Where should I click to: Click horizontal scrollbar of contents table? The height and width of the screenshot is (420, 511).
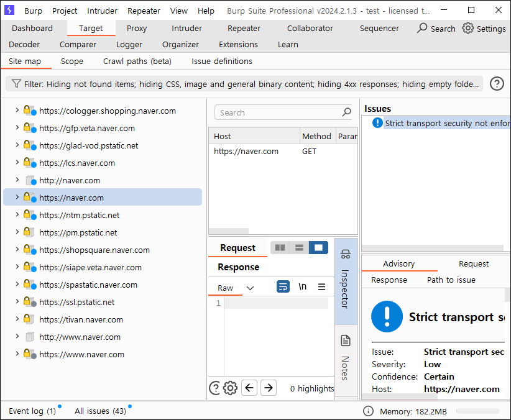pos(228,231)
